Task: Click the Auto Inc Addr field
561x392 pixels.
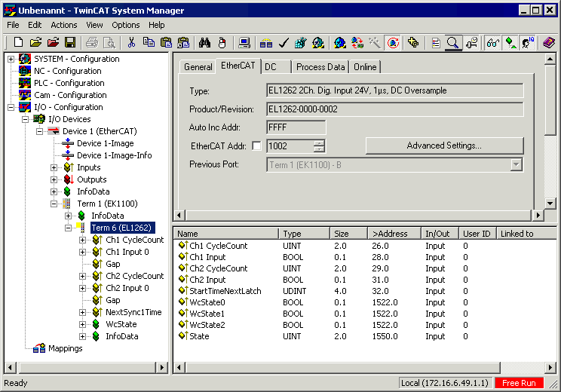Action: tap(296, 127)
